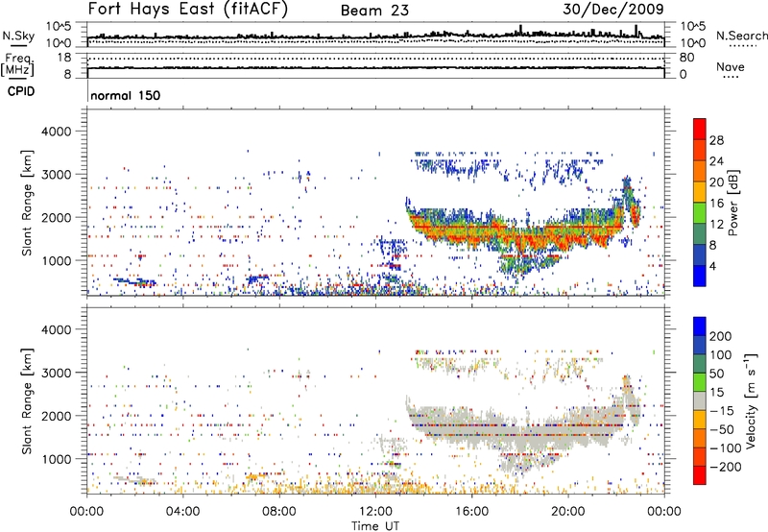Select the 'N.Sky' legend label
This screenshot has height=532, width=768.
coord(18,36)
